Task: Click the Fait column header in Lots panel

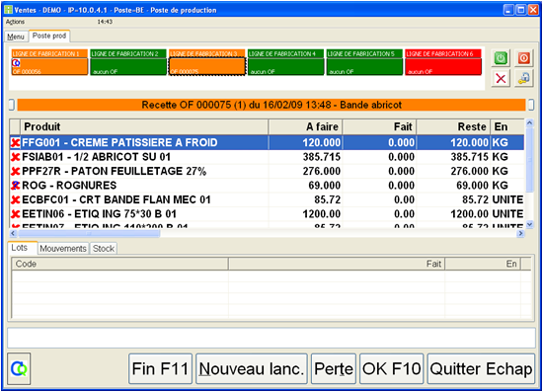Action: click(337, 264)
